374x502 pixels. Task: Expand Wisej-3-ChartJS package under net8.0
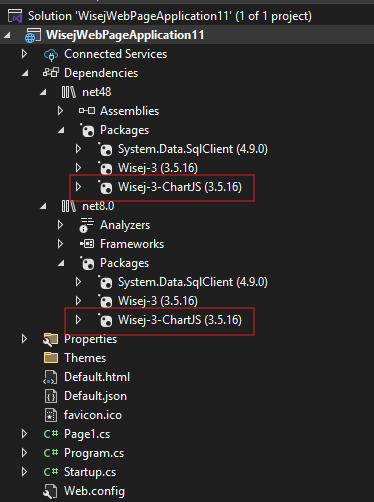[x=78, y=320]
